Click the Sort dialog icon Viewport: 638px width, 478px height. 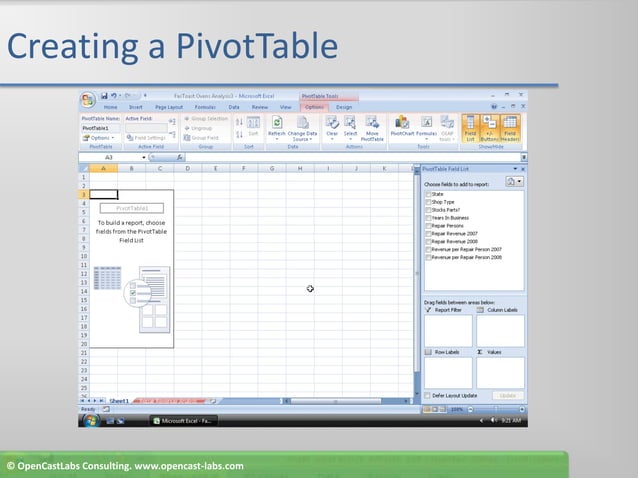253,127
